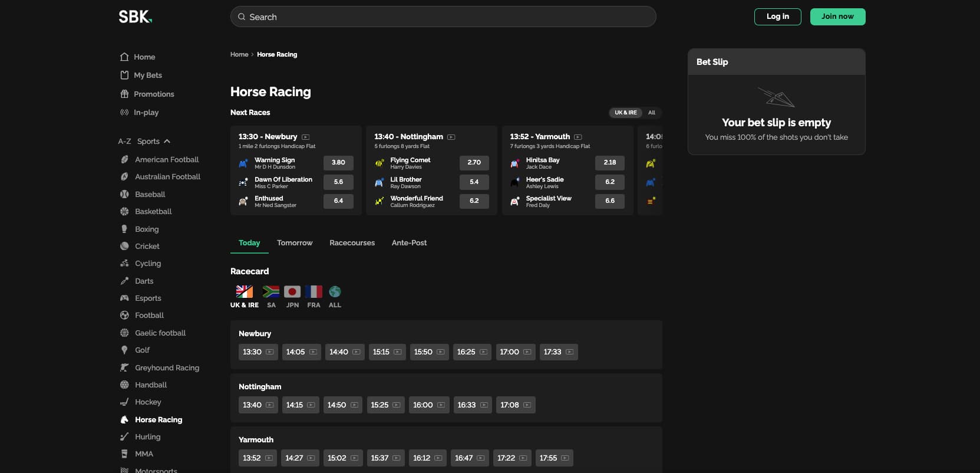Click the Esports controller icon

pyautogui.click(x=124, y=298)
